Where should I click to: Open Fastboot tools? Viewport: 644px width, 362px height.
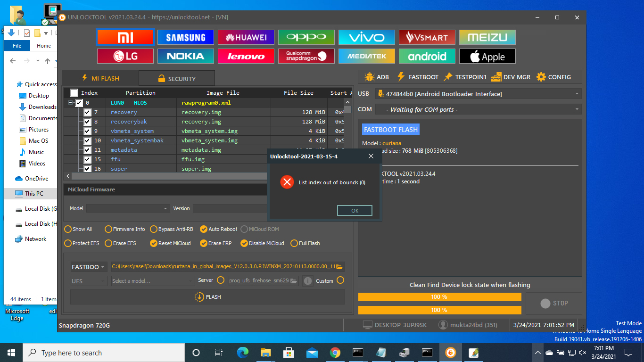click(417, 77)
